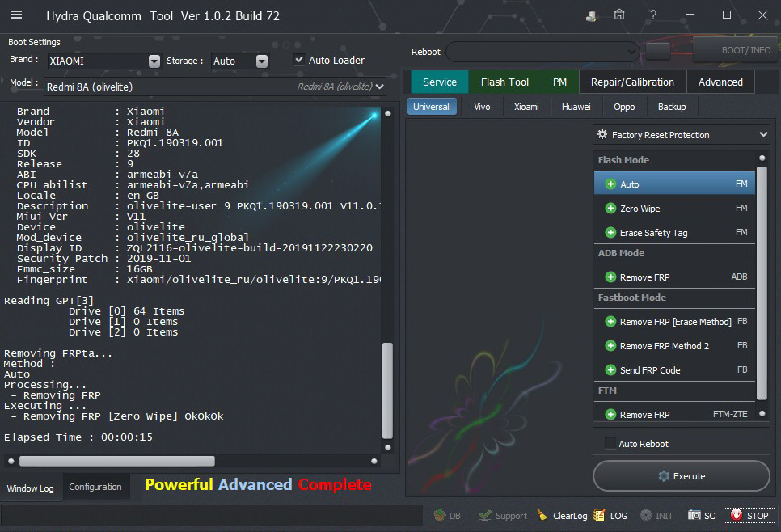Click the home icon in title bar
Viewport: 781px width, 532px height.
[618, 15]
